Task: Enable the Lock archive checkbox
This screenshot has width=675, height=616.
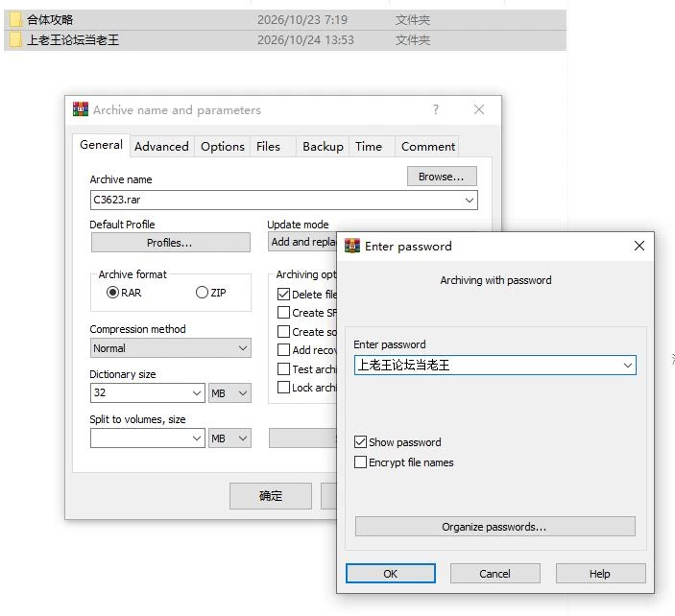Action: pyautogui.click(x=283, y=387)
